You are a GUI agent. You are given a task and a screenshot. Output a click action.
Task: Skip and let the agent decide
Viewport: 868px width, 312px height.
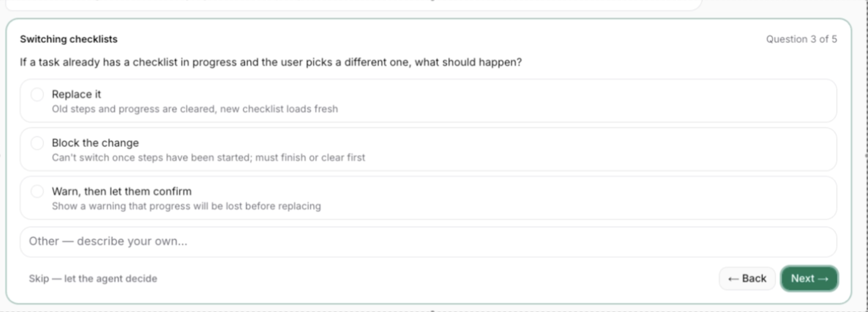[x=93, y=279]
